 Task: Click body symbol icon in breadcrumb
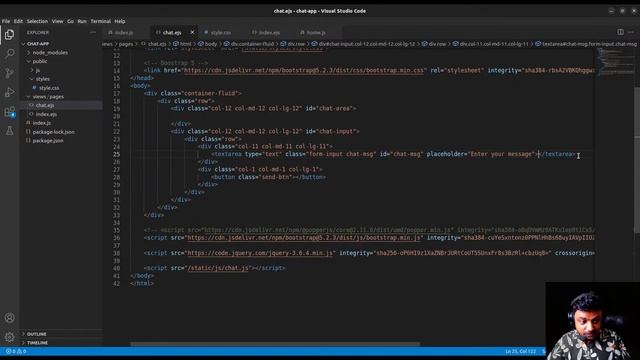[201, 44]
